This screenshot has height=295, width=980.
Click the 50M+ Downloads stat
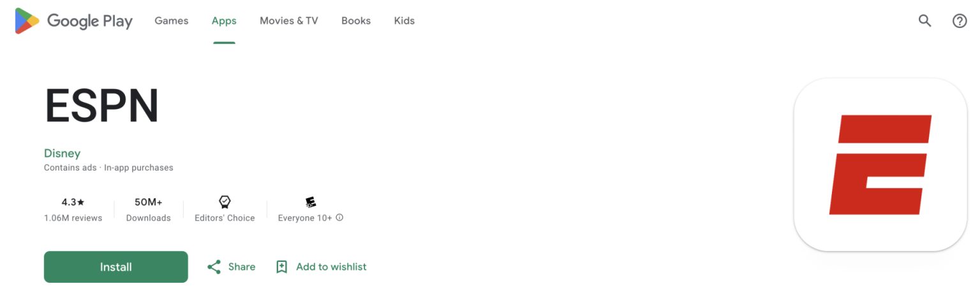tap(148, 209)
